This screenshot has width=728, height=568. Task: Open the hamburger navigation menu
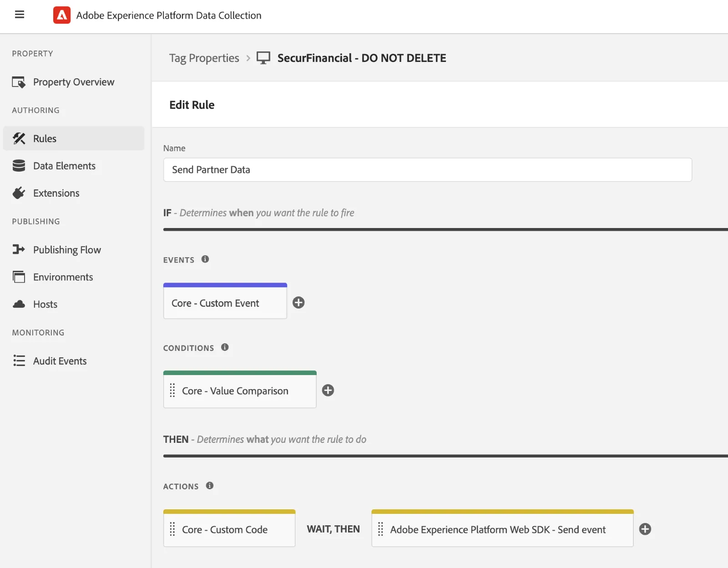(x=20, y=15)
